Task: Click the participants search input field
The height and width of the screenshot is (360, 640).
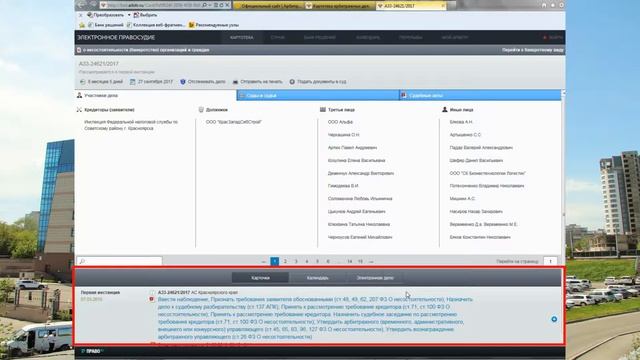Action: (x=120, y=261)
